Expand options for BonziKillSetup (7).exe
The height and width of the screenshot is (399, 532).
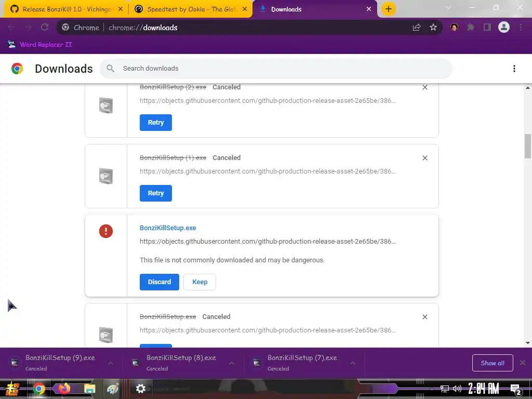tap(353, 363)
